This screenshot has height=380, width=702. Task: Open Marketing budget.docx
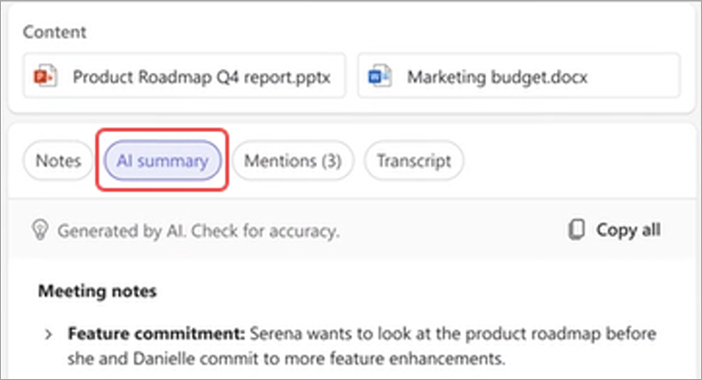519,76
